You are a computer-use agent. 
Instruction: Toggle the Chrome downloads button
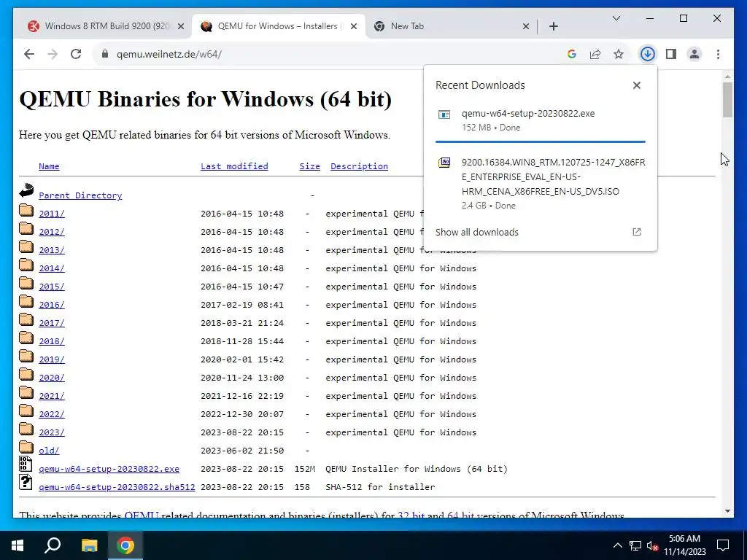pyautogui.click(x=647, y=54)
